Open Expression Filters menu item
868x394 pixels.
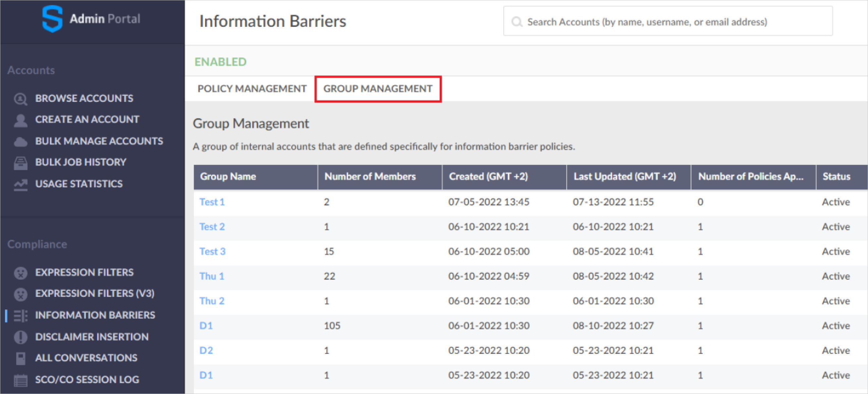pyautogui.click(x=84, y=272)
